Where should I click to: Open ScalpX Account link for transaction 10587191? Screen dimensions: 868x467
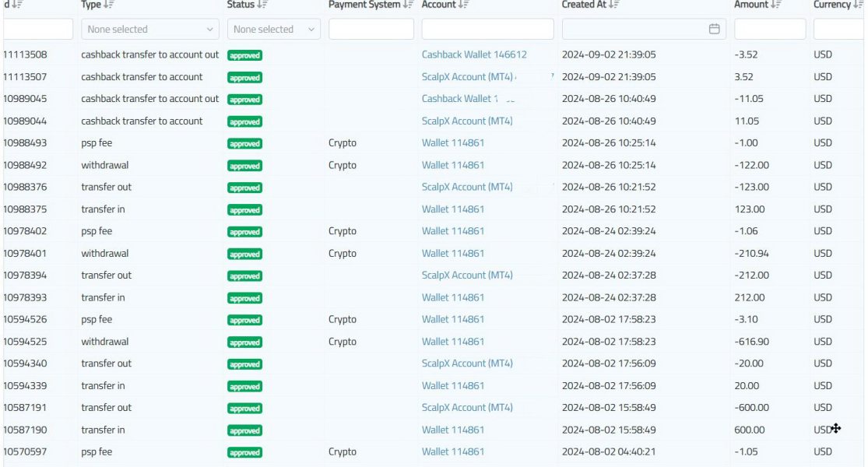click(467, 408)
